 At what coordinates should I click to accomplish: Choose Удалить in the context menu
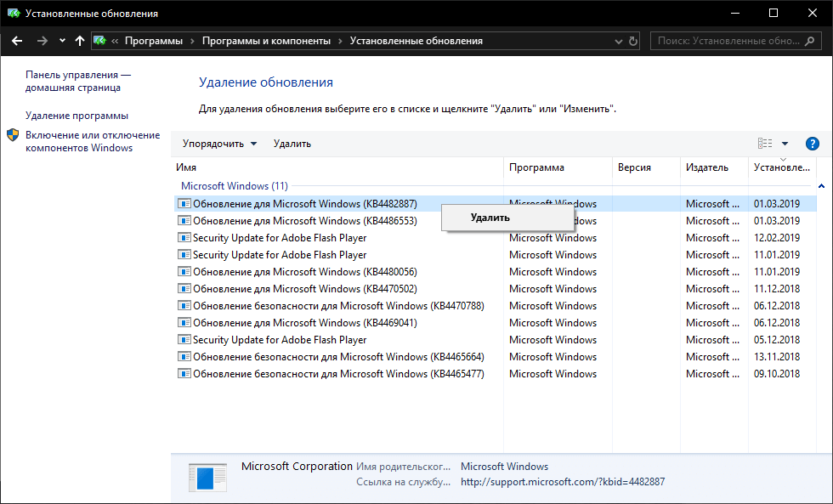(x=507, y=218)
